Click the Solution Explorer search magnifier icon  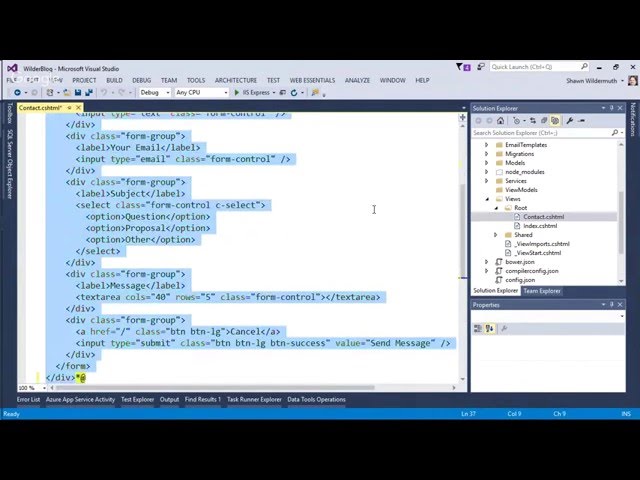[615, 133]
